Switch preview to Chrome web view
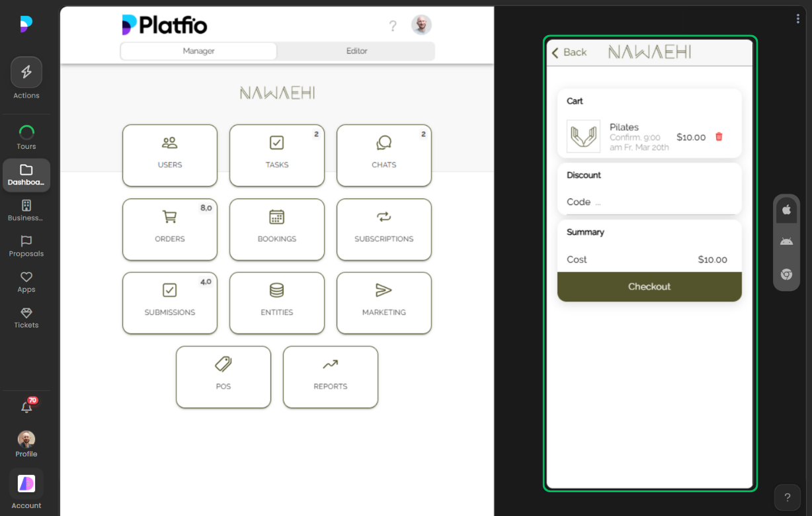Viewport: 812px width, 516px height. click(x=786, y=274)
